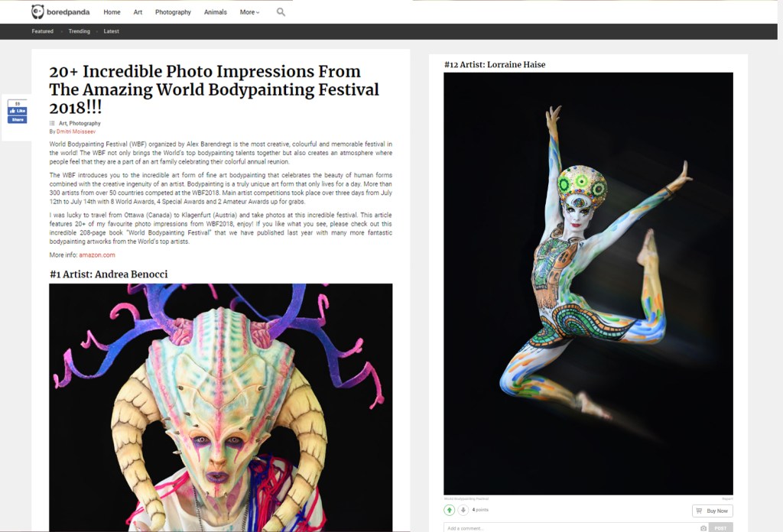Switch to the Latest tab
The width and height of the screenshot is (783, 532).
[111, 31]
